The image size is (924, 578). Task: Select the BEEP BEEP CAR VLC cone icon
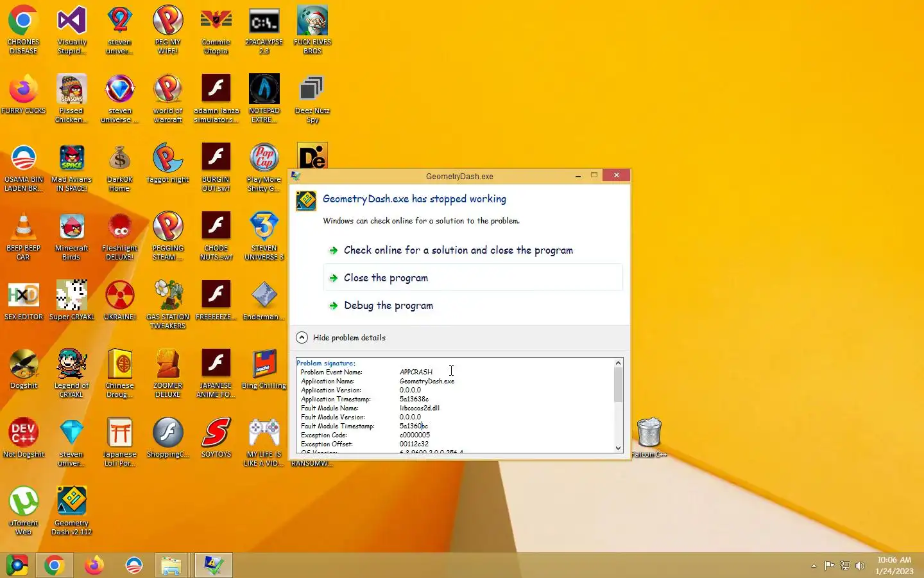24,236
